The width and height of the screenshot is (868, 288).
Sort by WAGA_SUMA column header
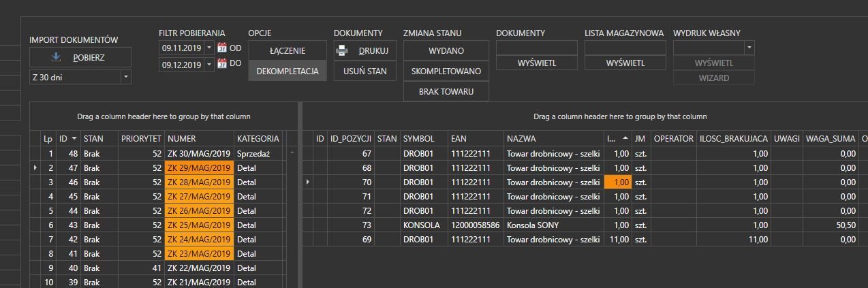[830, 138]
